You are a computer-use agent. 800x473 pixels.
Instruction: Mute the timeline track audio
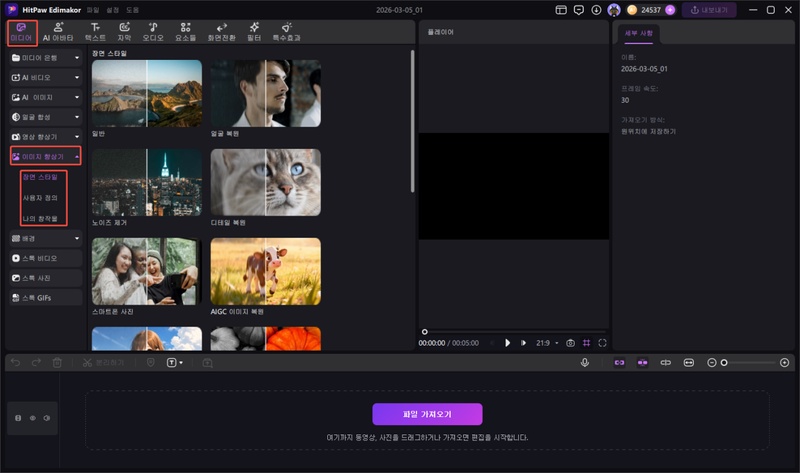pyautogui.click(x=47, y=417)
